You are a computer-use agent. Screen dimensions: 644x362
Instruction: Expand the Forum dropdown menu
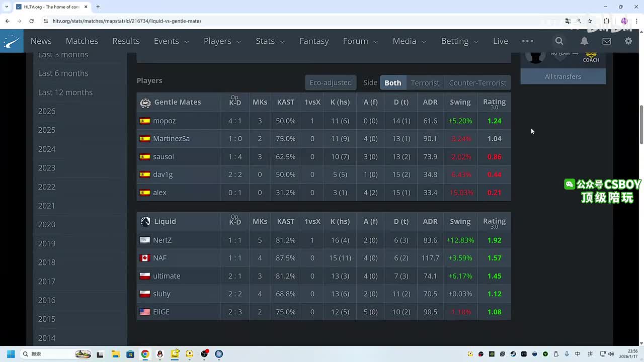(360, 41)
